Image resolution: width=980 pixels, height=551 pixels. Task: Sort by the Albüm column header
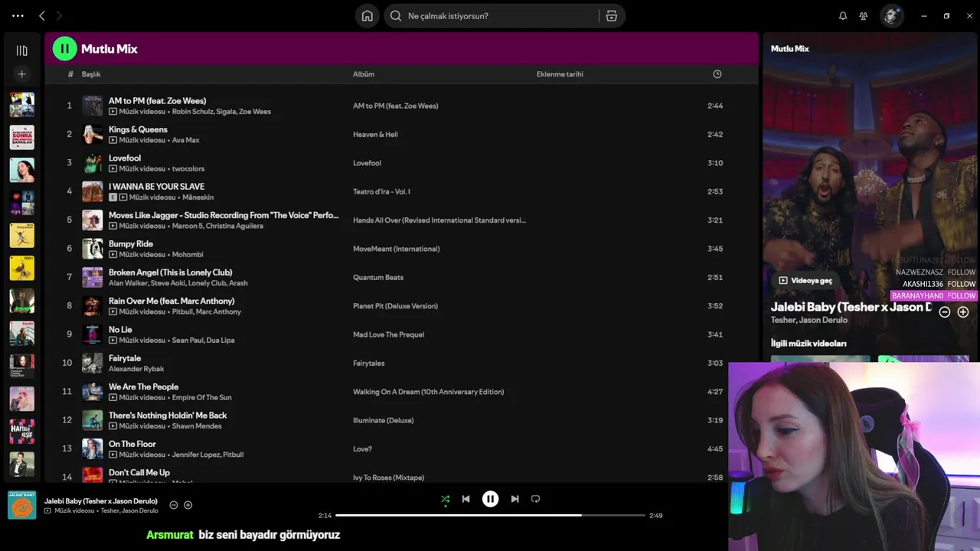[364, 74]
